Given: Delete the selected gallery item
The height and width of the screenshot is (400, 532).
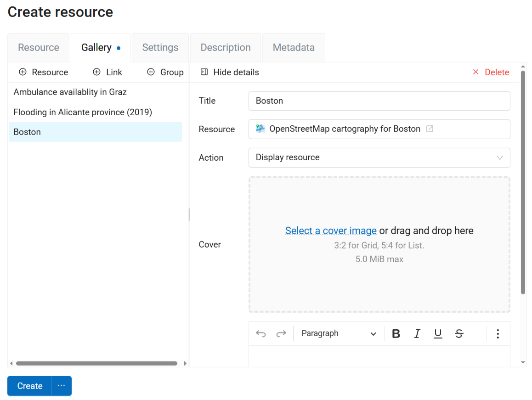Looking at the screenshot, I should coord(491,72).
